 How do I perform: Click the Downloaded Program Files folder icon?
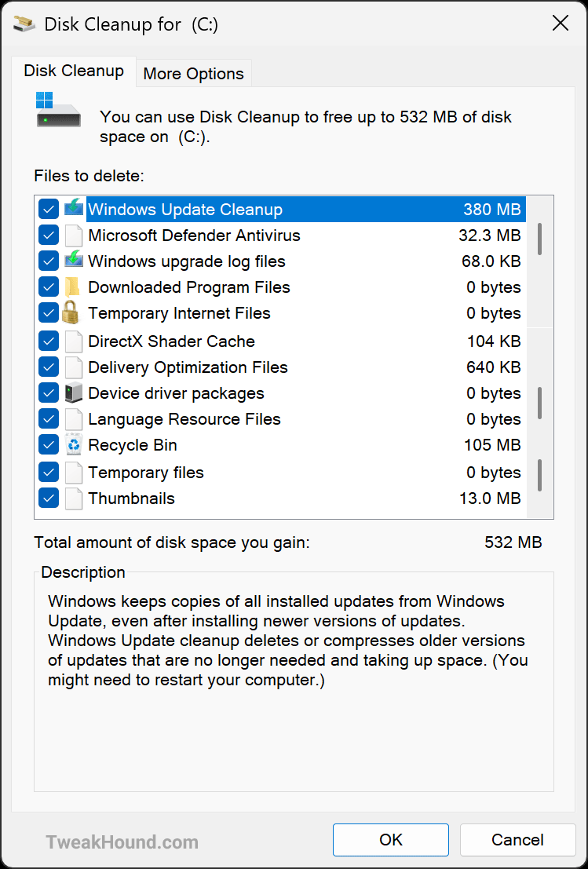[73, 287]
